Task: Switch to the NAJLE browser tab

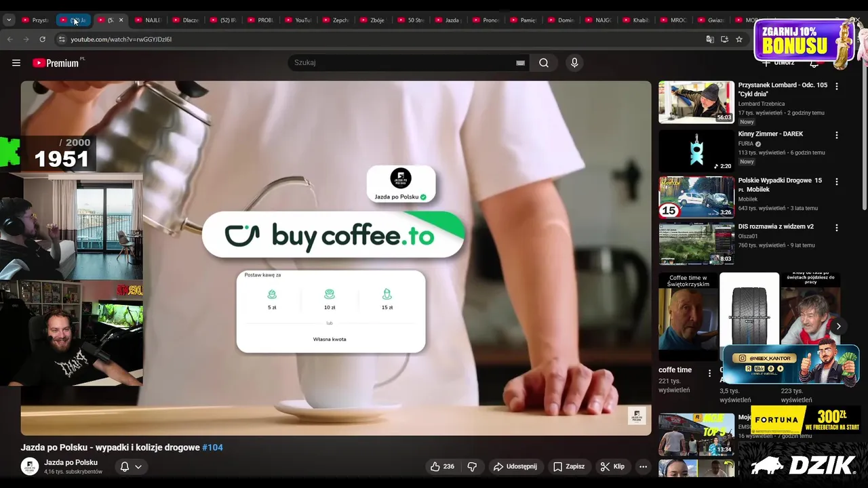Action: pyautogui.click(x=147, y=20)
